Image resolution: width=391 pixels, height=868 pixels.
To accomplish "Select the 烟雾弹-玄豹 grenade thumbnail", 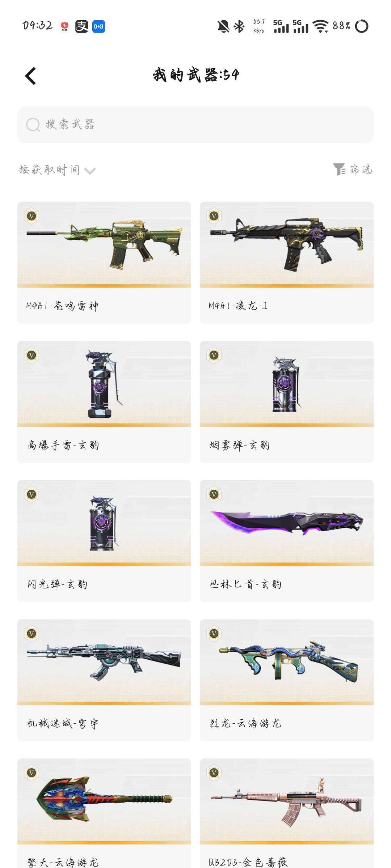I will [287, 384].
